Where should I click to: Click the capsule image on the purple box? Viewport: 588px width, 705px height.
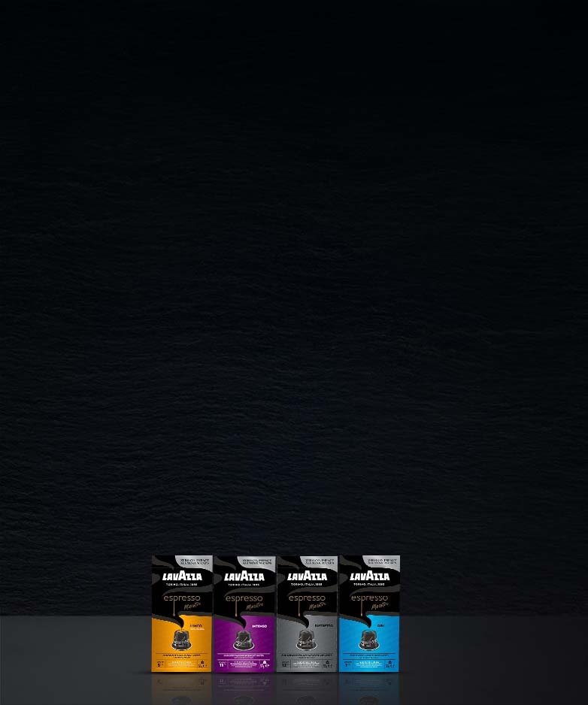pyautogui.click(x=244, y=638)
